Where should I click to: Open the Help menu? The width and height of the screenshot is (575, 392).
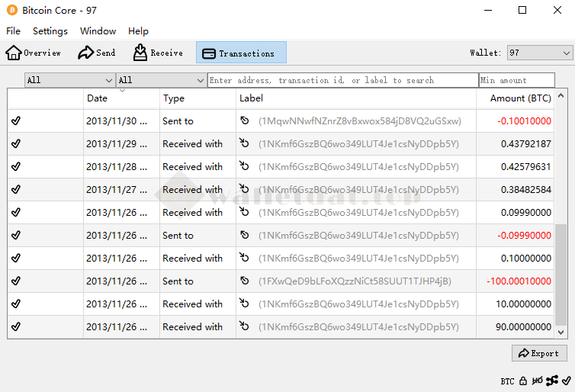[138, 31]
